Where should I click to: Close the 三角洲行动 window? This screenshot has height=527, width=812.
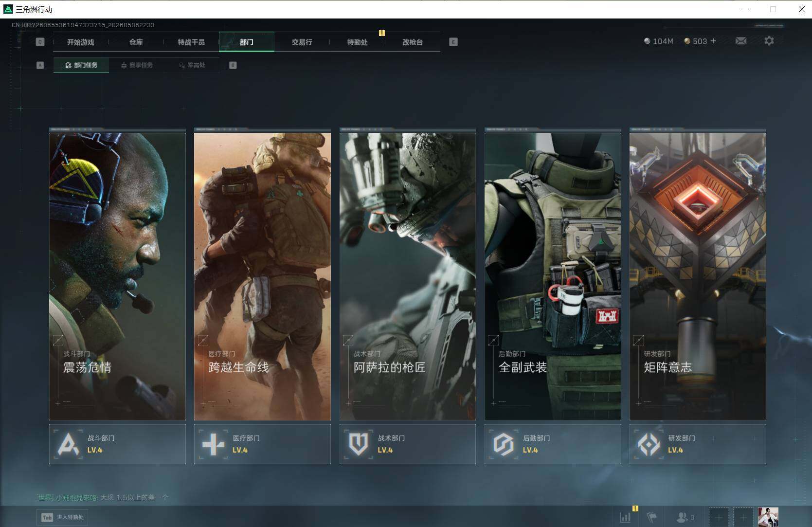pyautogui.click(x=801, y=9)
